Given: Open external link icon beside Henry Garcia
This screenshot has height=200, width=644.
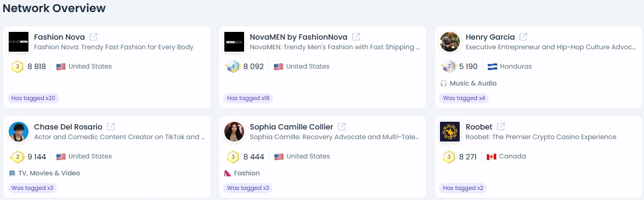Looking at the screenshot, I should [x=523, y=37].
